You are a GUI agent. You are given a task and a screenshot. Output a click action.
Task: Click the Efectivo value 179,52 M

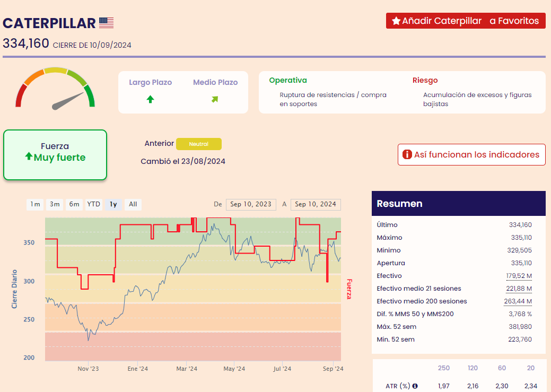(x=519, y=276)
